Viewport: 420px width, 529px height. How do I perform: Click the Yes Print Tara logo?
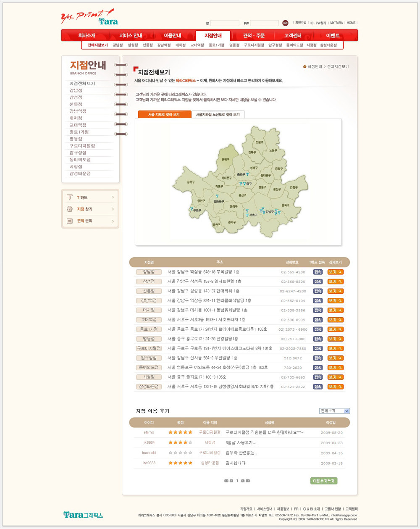tap(89, 18)
